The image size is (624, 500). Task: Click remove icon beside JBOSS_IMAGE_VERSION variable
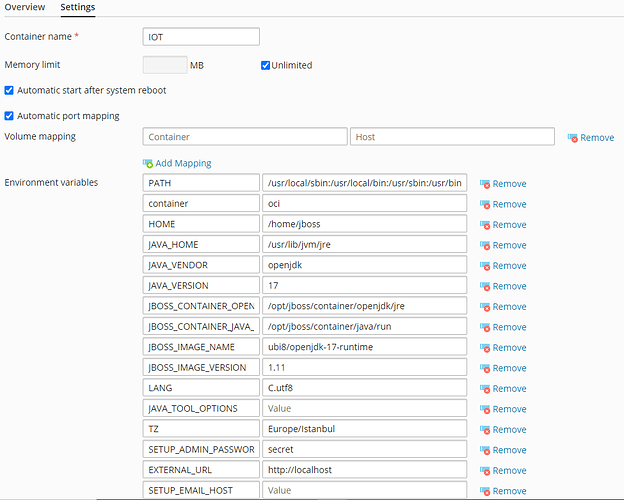[485, 368]
